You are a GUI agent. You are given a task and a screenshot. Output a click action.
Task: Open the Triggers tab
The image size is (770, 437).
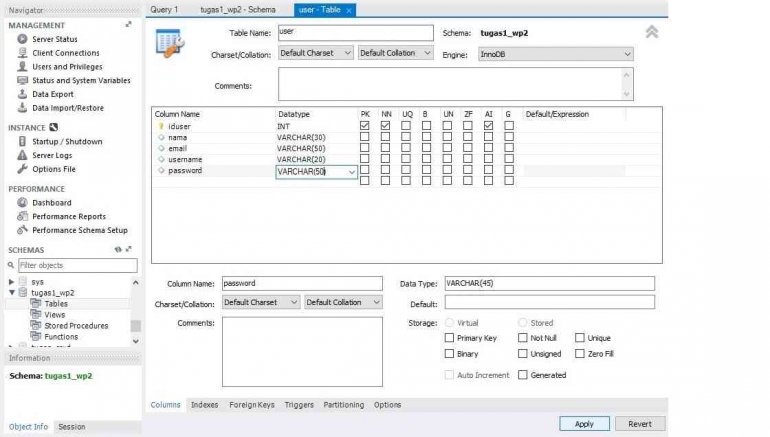point(299,405)
